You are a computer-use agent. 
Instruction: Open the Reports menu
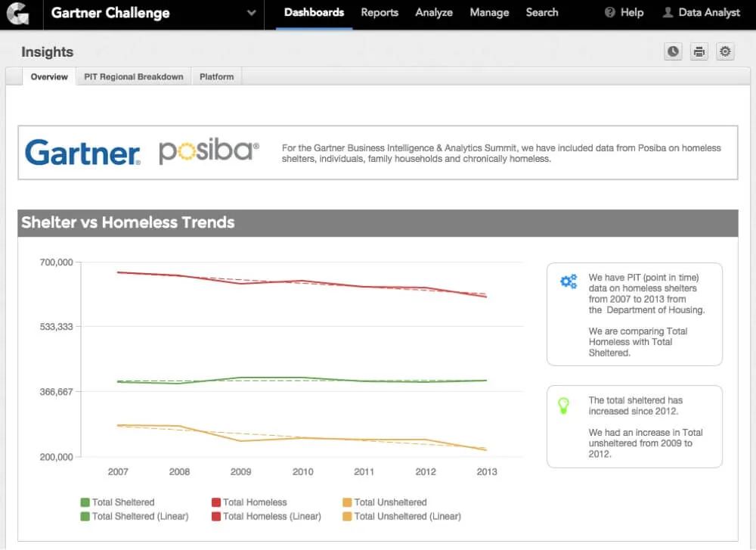pos(380,13)
